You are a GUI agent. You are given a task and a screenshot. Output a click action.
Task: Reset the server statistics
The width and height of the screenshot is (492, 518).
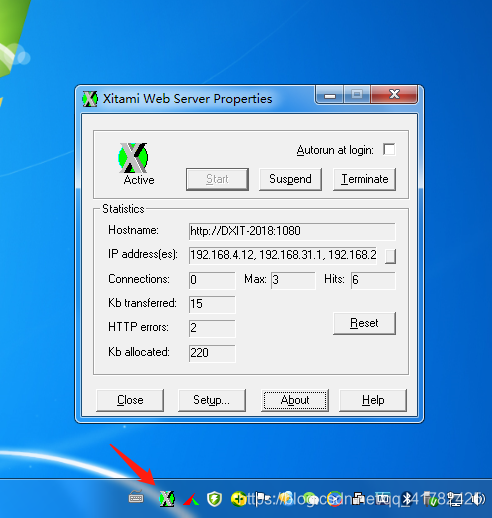365,323
